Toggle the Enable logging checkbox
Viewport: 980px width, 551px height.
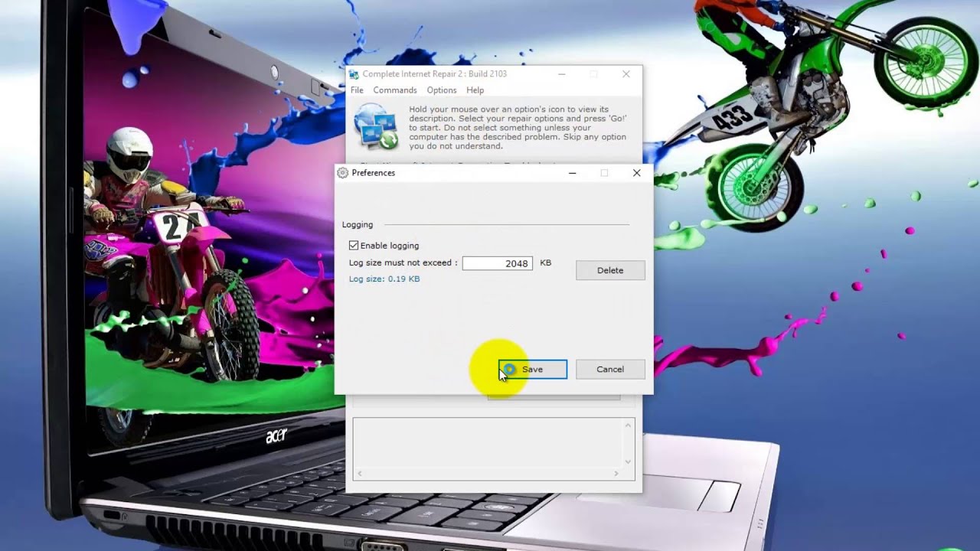(x=354, y=246)
